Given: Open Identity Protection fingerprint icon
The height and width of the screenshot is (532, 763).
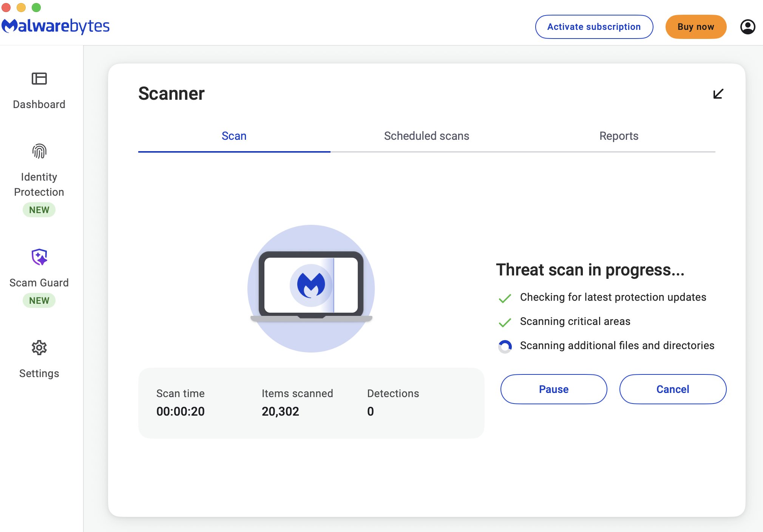Looking at the screenshot, I should [39, 151].
